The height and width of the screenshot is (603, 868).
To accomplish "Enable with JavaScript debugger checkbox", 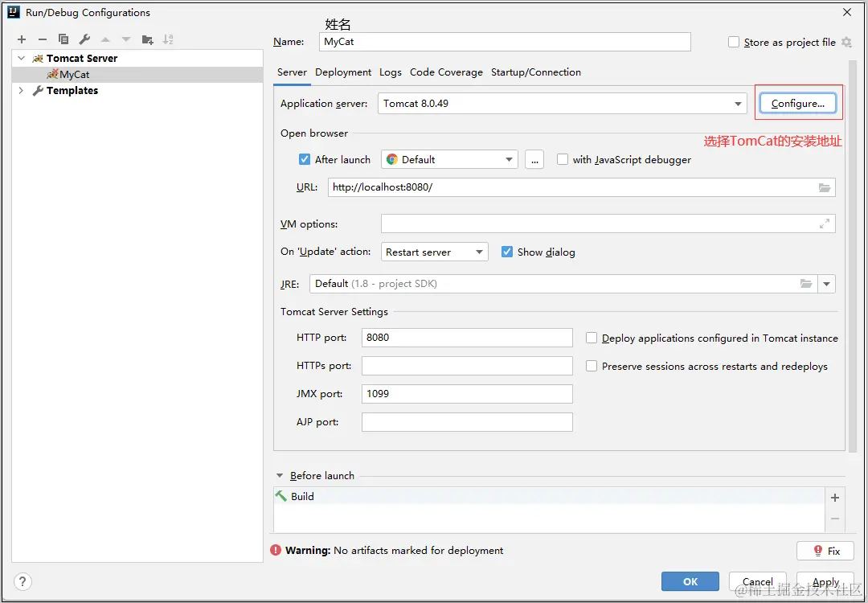I will pyautogui.click(x=563, y=159).
